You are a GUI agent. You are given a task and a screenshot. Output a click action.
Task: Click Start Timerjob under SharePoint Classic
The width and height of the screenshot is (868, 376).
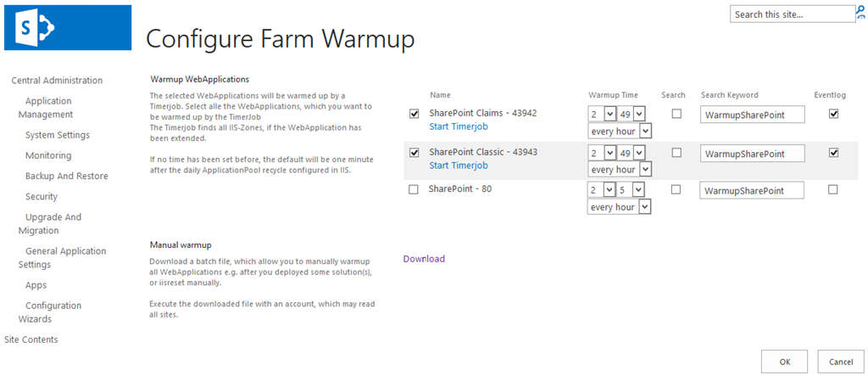coord(459,166)
